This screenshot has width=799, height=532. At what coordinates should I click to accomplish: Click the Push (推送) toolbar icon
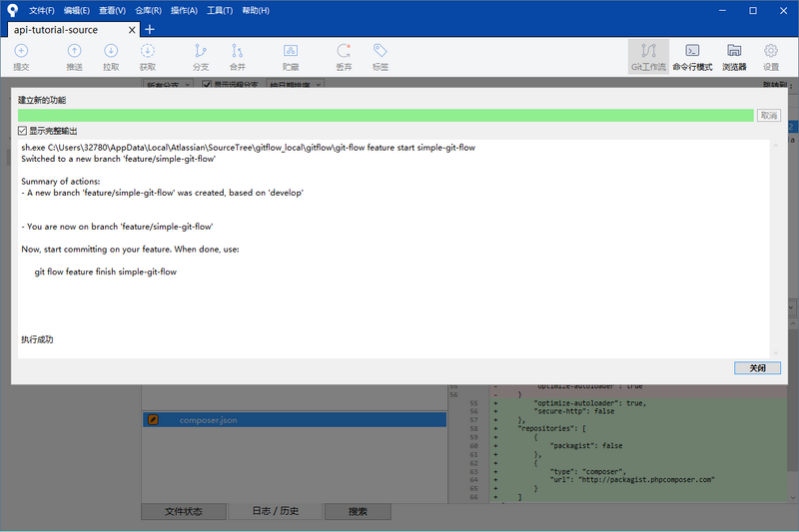pyautogui.click(x=74, y=57)
